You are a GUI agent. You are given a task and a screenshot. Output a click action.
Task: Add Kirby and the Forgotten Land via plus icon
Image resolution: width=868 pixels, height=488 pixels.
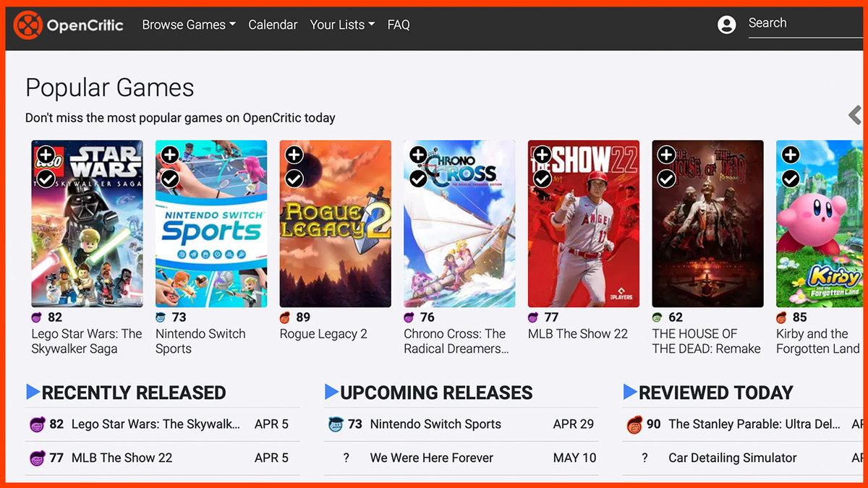coord(791,155)
